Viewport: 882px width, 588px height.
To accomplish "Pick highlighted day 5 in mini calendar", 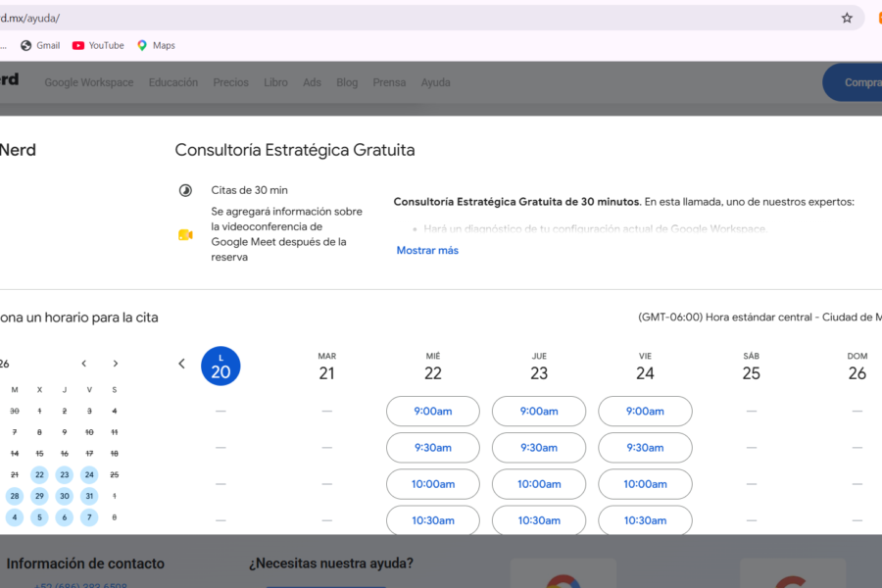I will [x=39, y=517].
